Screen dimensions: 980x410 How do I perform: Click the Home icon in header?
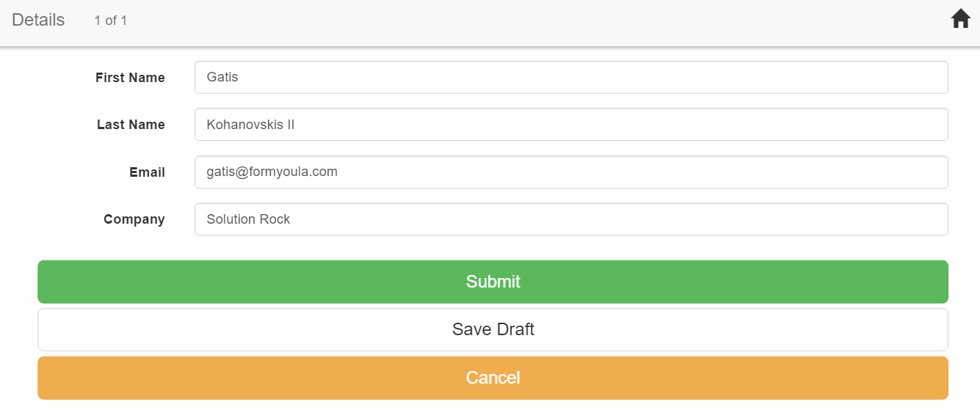960,19
